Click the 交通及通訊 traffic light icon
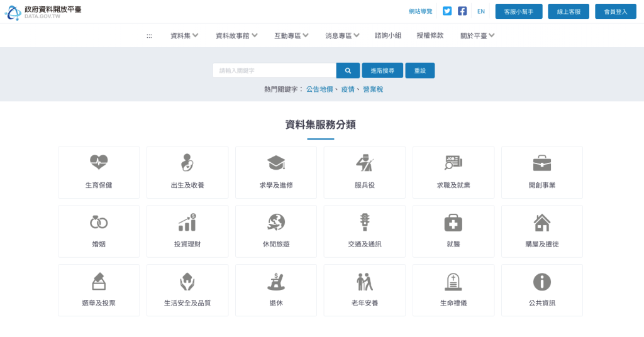The image size is (644, 337). (x=364, y=222)
